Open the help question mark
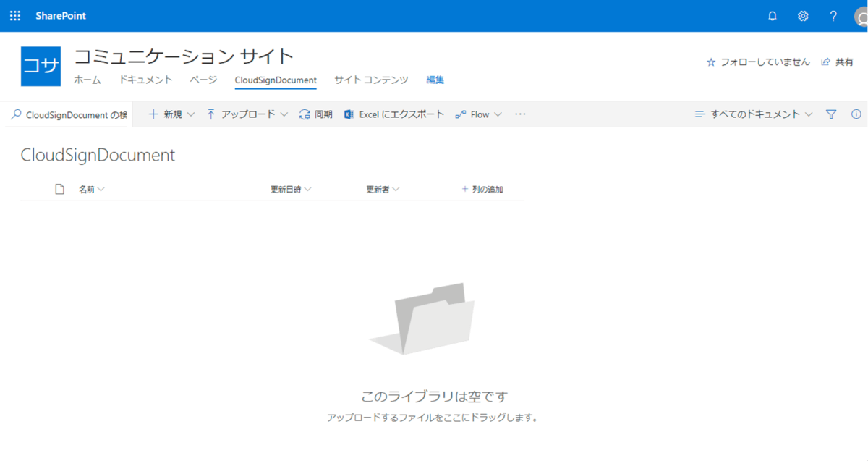This screenshot has height=461, width=868. [x=833, y=16]
